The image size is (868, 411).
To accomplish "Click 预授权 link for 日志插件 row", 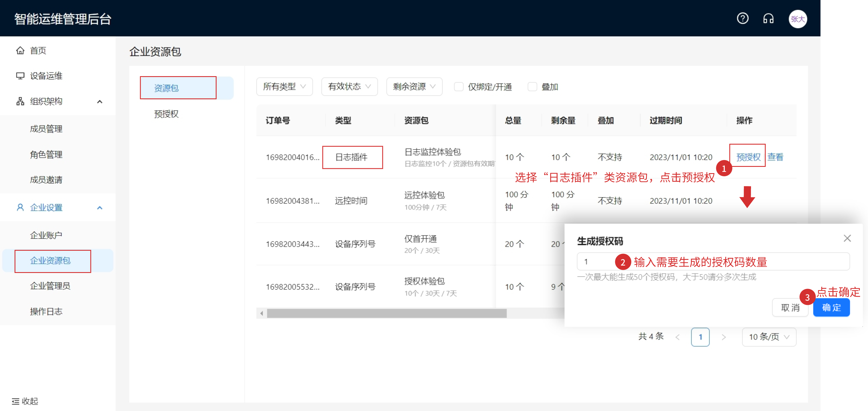I will pos(748,157).
